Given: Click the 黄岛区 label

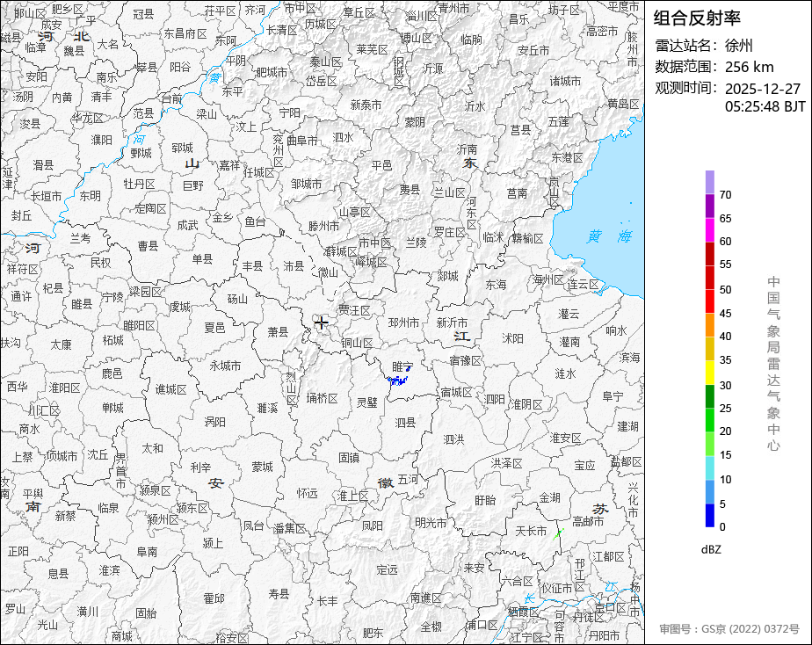Looking at the screenshot, I should pos(624,104).
